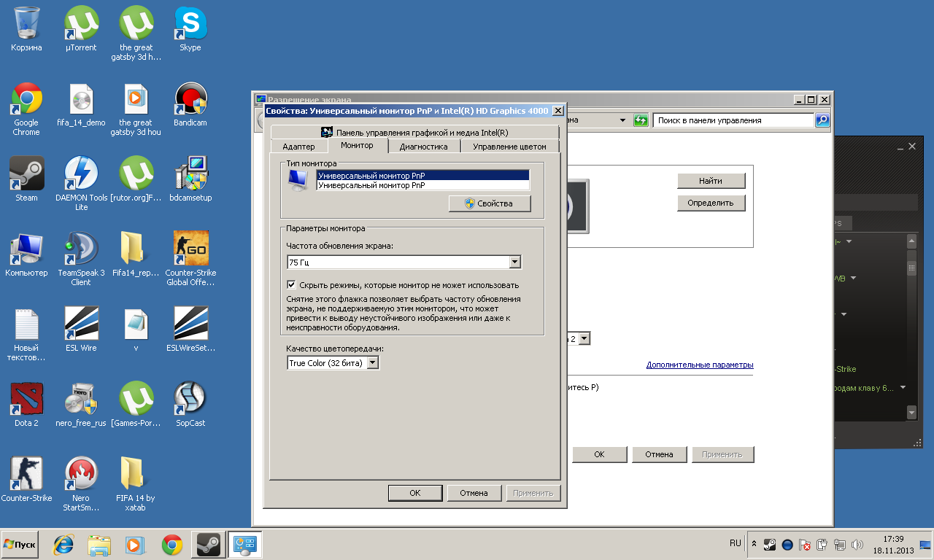934x560 pixels.
Task: Select the Fifa14_rep folder icon
Action: point(136,254)
